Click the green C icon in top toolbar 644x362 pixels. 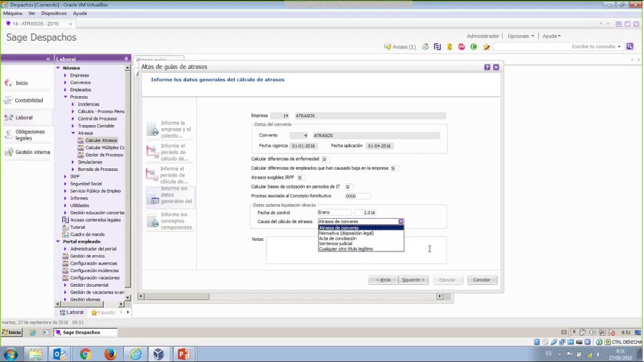tap(473, 47)
